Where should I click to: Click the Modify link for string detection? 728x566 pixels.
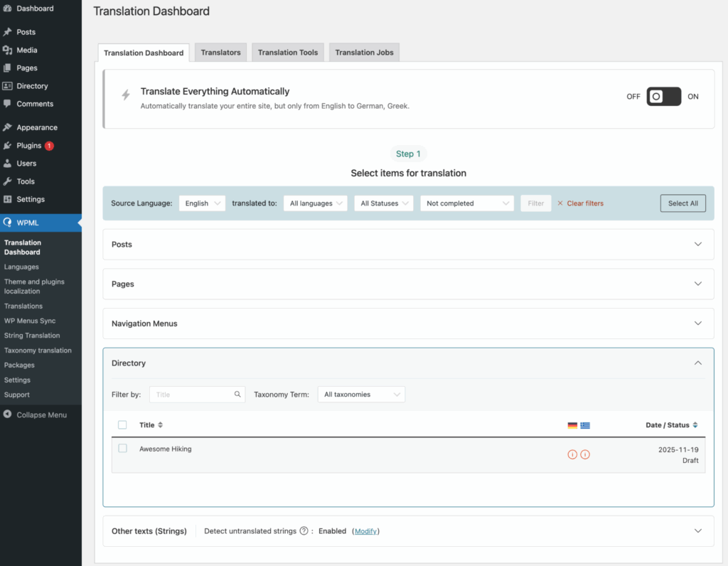[365, 530]
